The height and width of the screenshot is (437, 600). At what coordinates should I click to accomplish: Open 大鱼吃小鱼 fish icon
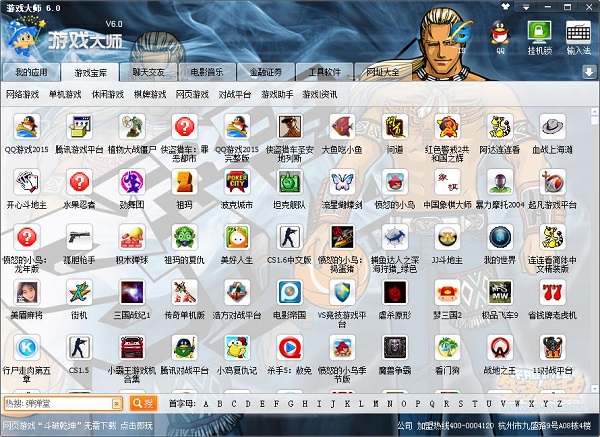(342, 127)
